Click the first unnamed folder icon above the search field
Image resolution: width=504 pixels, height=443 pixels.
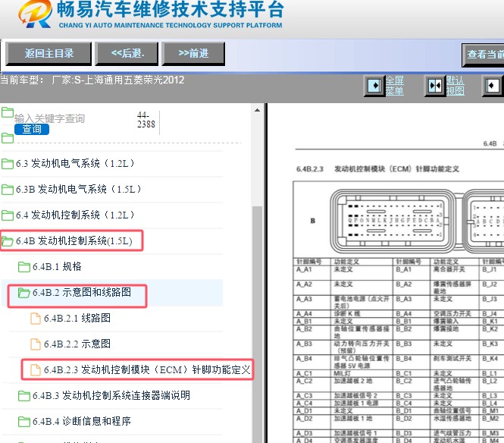(8, 113)
